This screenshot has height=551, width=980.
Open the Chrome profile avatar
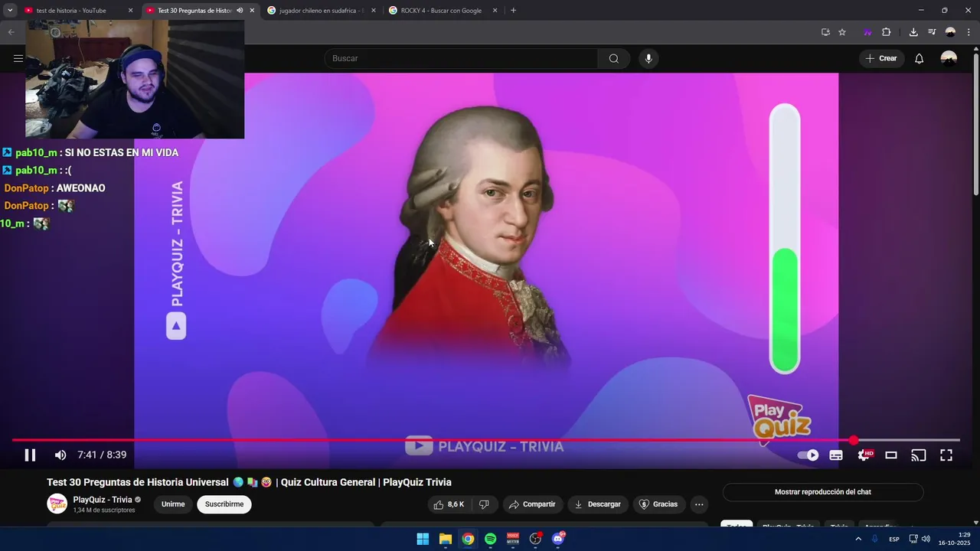(x=950, y=32)
